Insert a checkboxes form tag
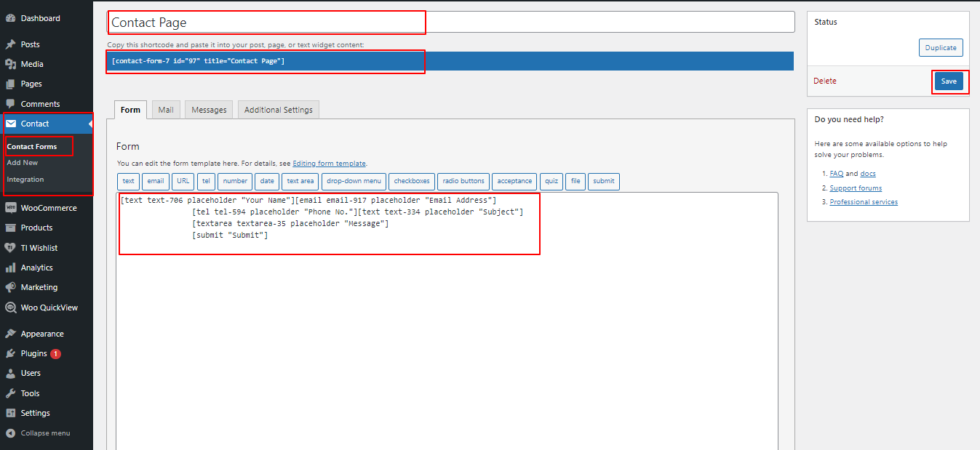 coord(412,181)
